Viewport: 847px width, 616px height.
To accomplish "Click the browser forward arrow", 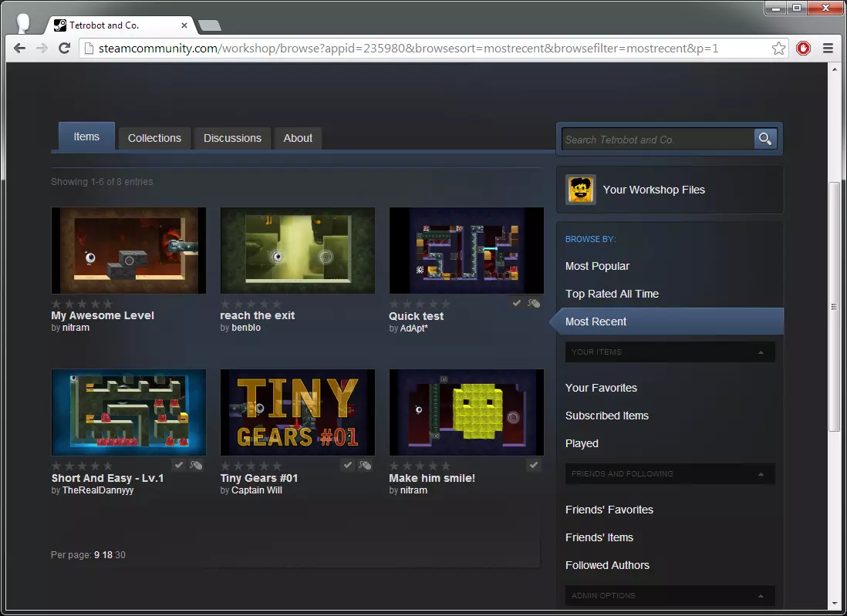I will pyautogui.click(x=42, y=48).
